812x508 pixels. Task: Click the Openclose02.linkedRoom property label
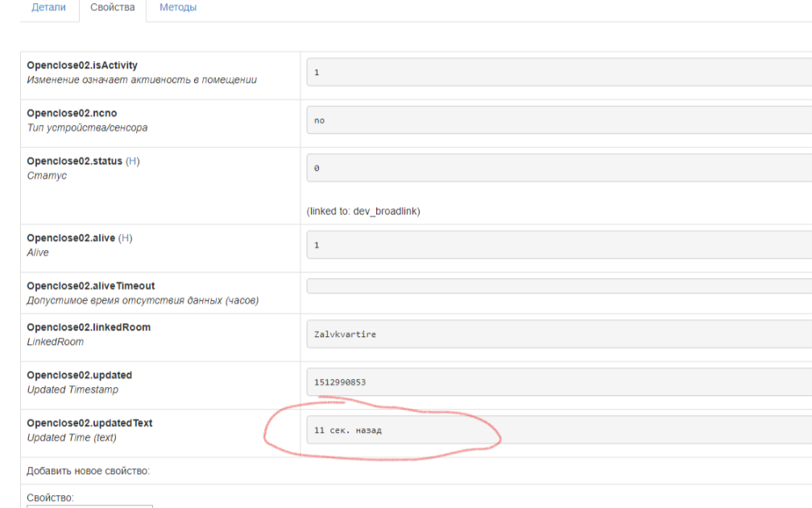(89, 327)
